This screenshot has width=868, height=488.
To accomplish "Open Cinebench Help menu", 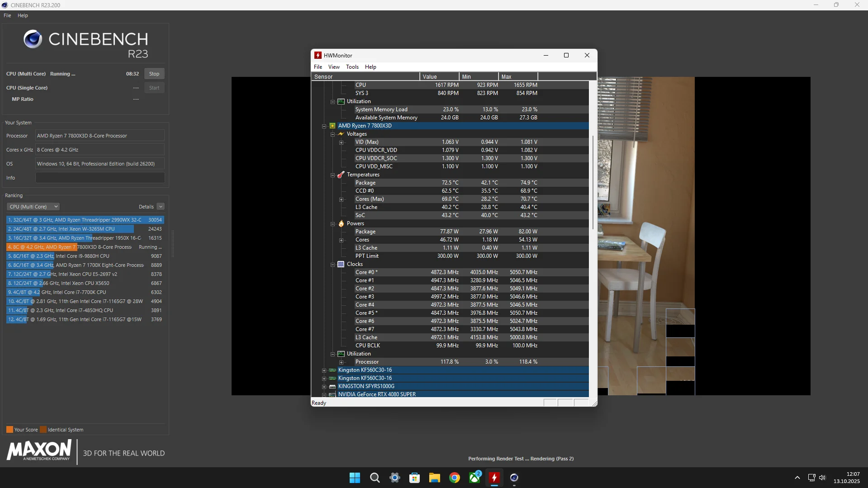I will (x=23, y=15).
